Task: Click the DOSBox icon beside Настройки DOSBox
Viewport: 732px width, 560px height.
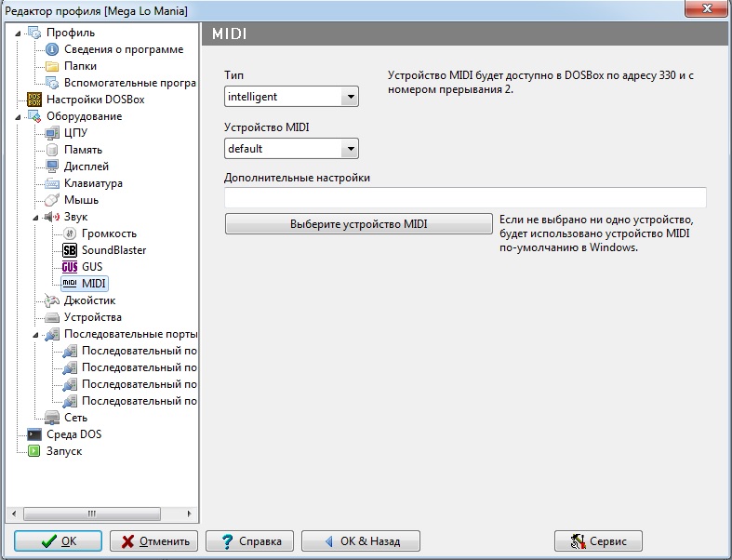Action: pos(34,100)
